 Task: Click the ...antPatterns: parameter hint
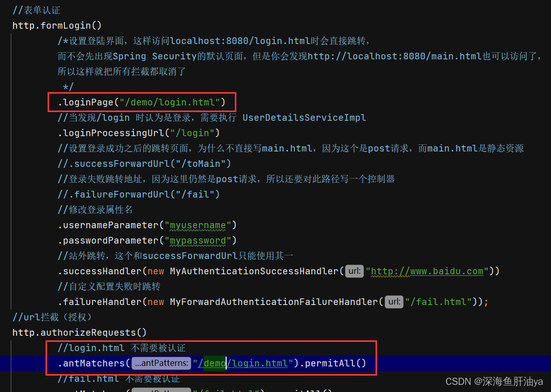[161, 363]
